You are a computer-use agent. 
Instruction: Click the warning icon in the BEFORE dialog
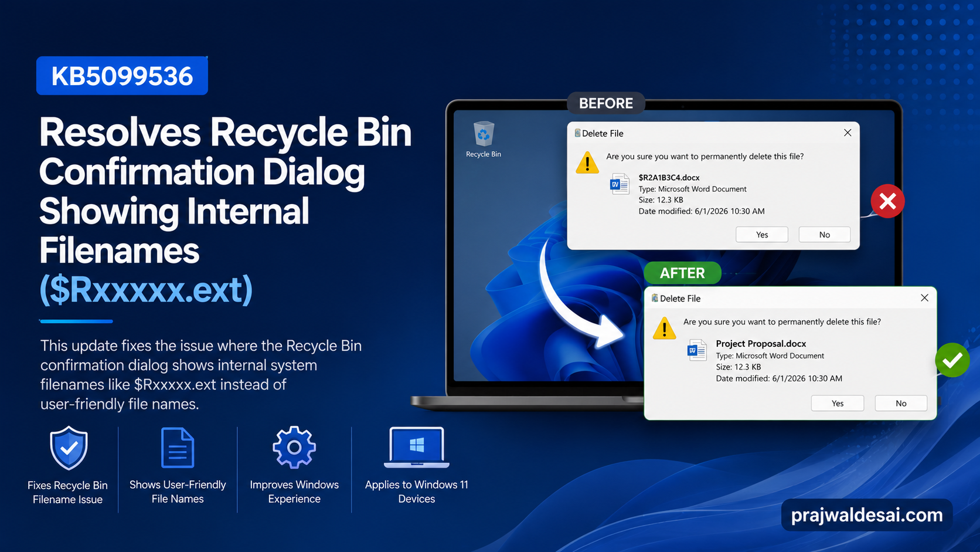pos(587,162)
